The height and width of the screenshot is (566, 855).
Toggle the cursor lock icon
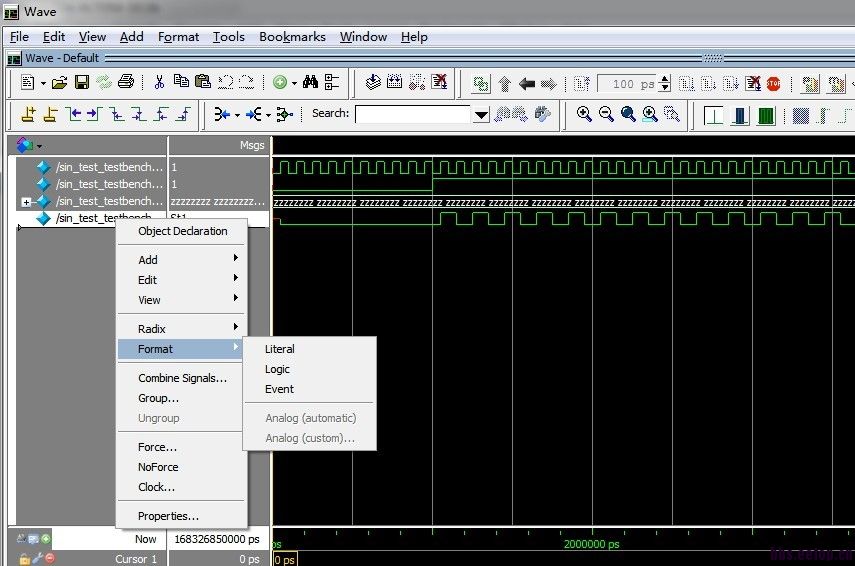click(x=24, y=559)
